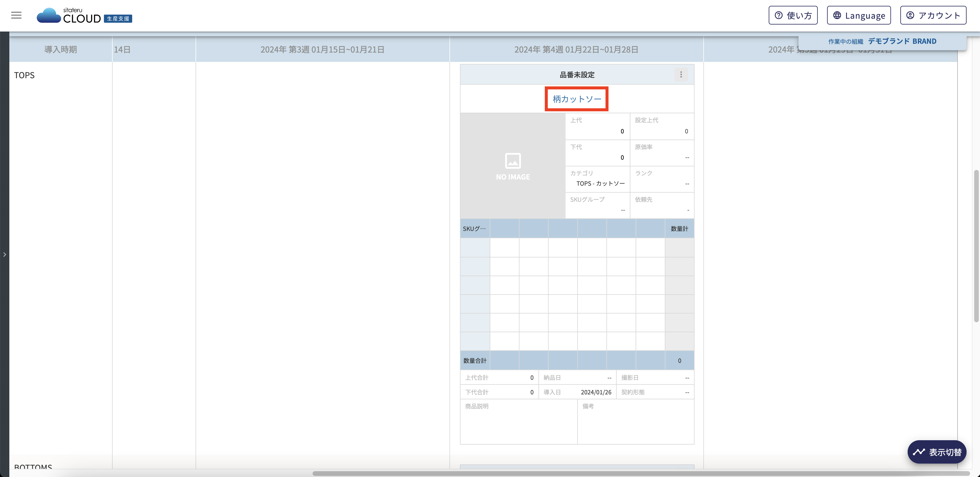The image size is (980, 477).
Task: Click the デモブランド BRAND organization label
Action: [x=902, y=41]
